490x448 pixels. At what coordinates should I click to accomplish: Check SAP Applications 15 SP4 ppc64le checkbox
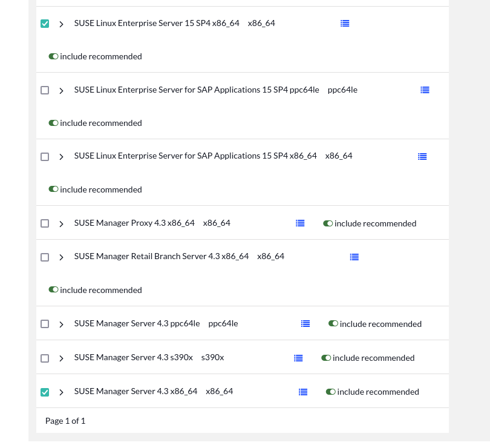coord(45,90)
